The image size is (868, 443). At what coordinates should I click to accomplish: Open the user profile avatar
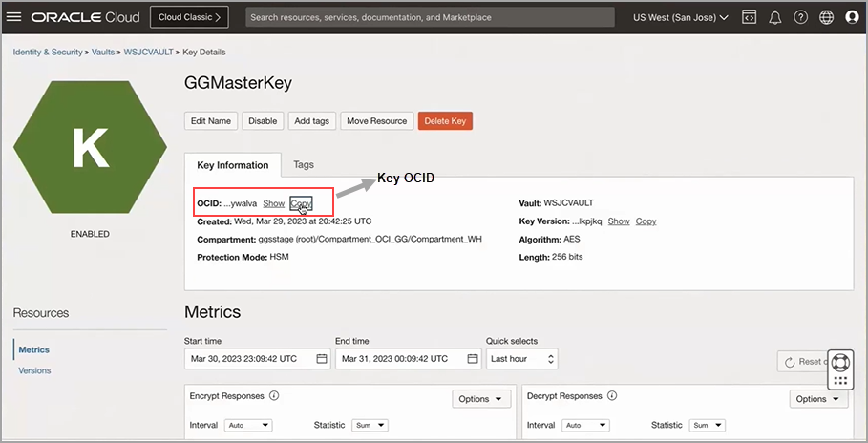click(x=852, y=17)
